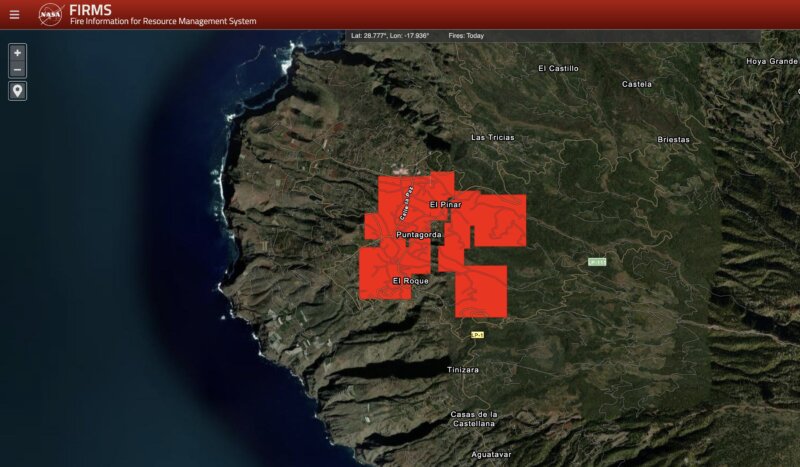Click the green LP-111 road shield
Viewport: 800px width, 467px height.
click(597, 262)
